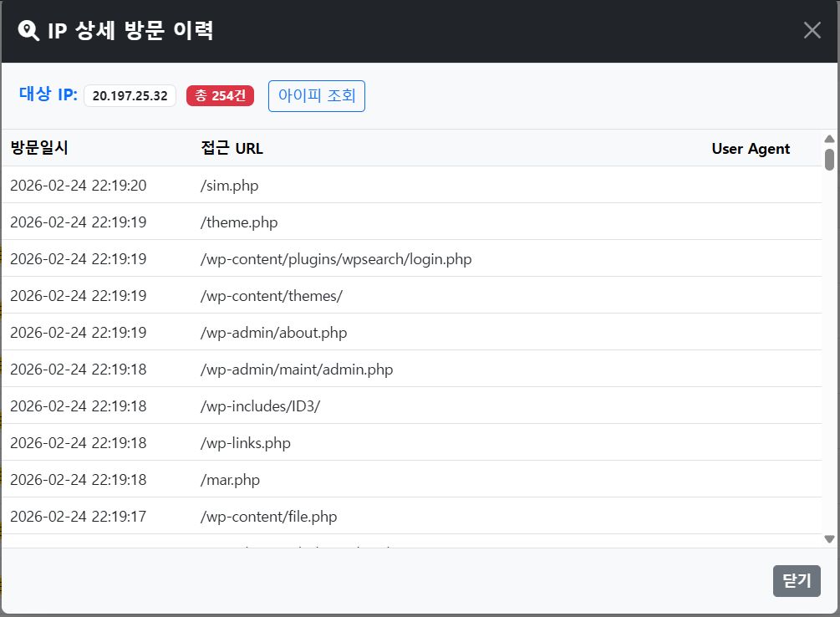The image size is (840, 617).
Task: Click the 아이피 조회 button
Action: pos(316,96)
